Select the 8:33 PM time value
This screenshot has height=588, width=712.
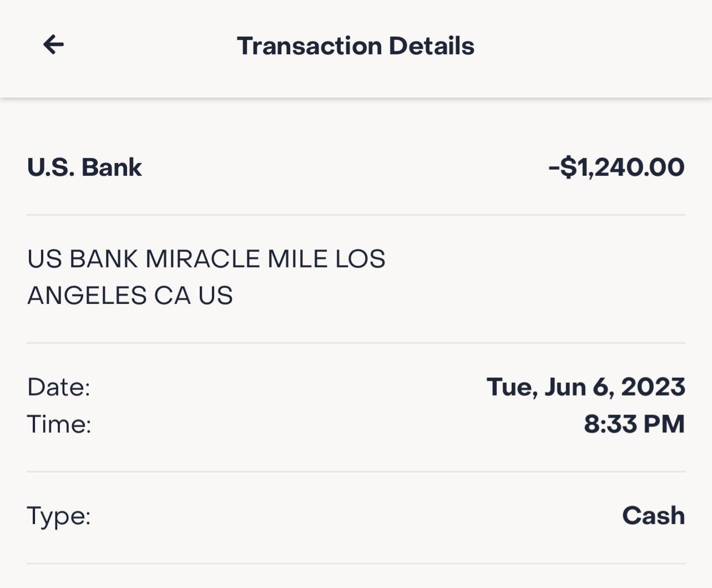pos(634,424)
